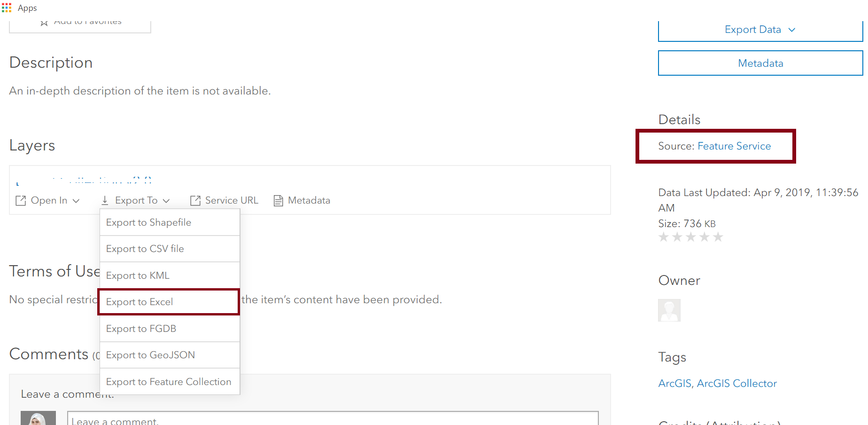The image size is (868, 425).
Task: Click the owner profile avatar
Action: [x=669, y=310]
